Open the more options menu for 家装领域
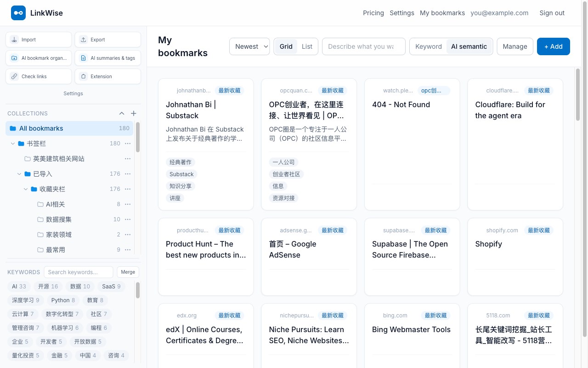Viewport: 588px width, 368px height. (x=128, y=235)
